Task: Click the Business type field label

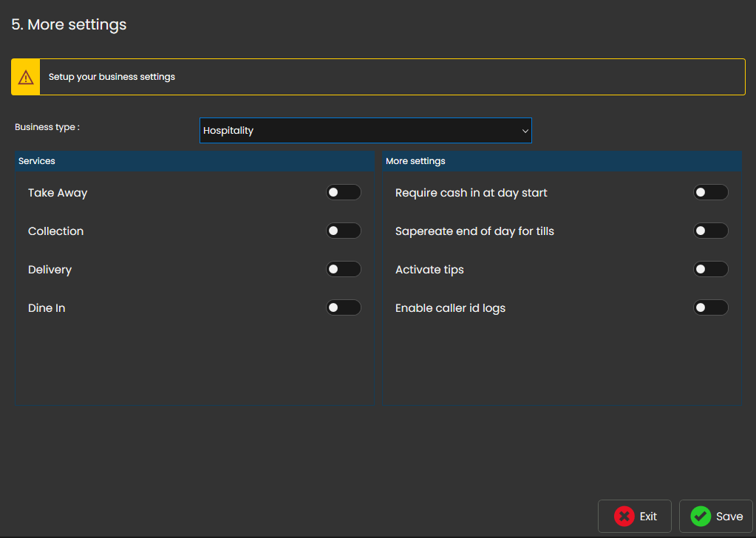Action: click(47, 127)
